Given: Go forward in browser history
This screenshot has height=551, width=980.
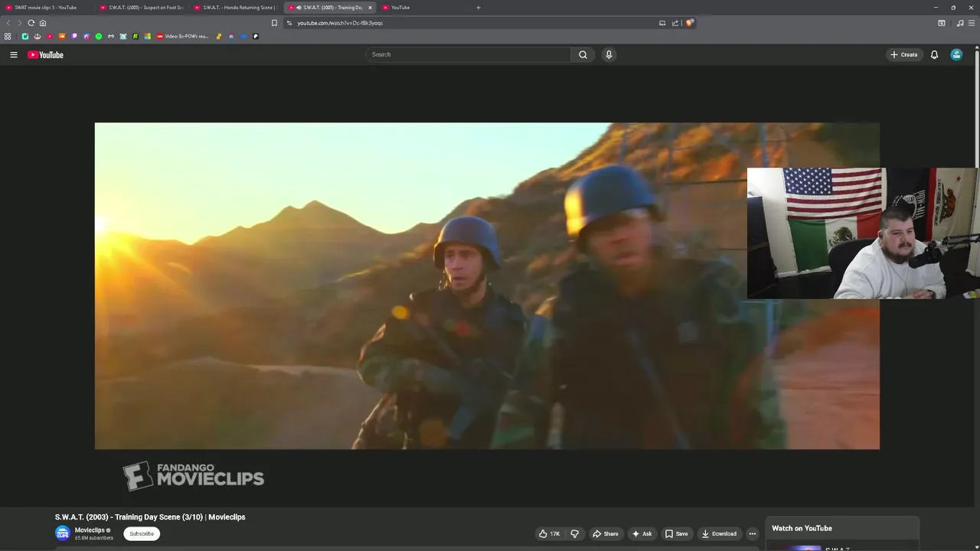Looking at the screenshot, I should coord(19,23).
